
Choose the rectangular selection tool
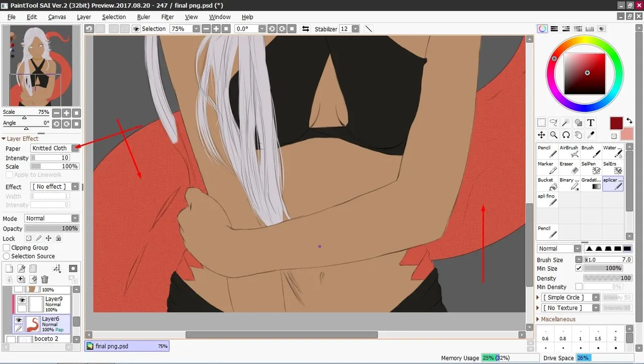point(541,122)
